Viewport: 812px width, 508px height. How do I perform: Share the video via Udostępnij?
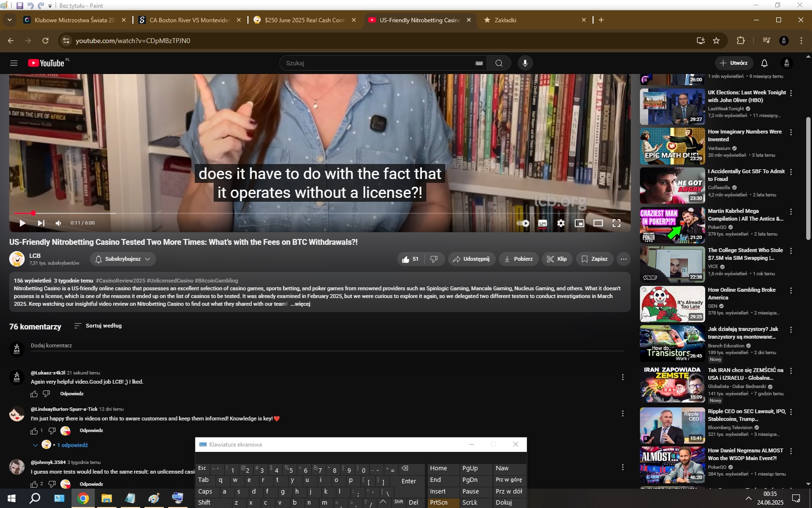point(471,259)
